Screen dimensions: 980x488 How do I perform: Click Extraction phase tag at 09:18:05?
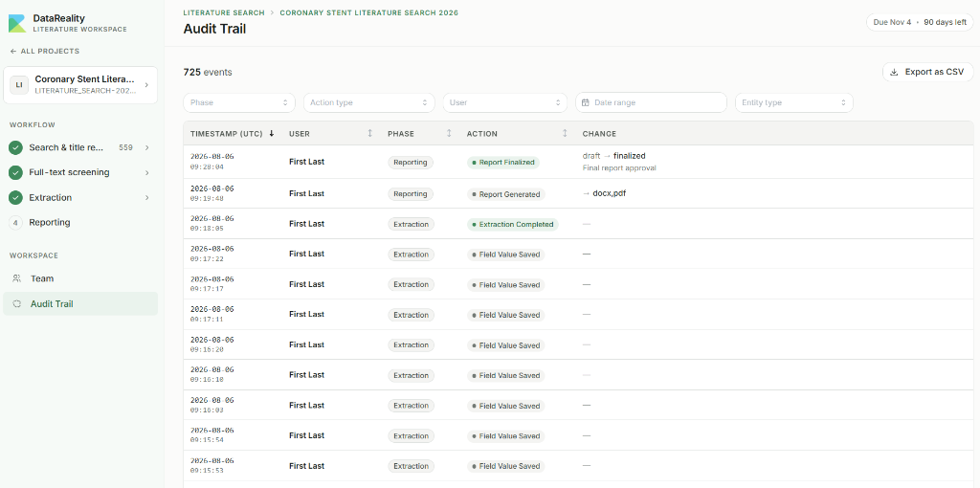(411, 224)
